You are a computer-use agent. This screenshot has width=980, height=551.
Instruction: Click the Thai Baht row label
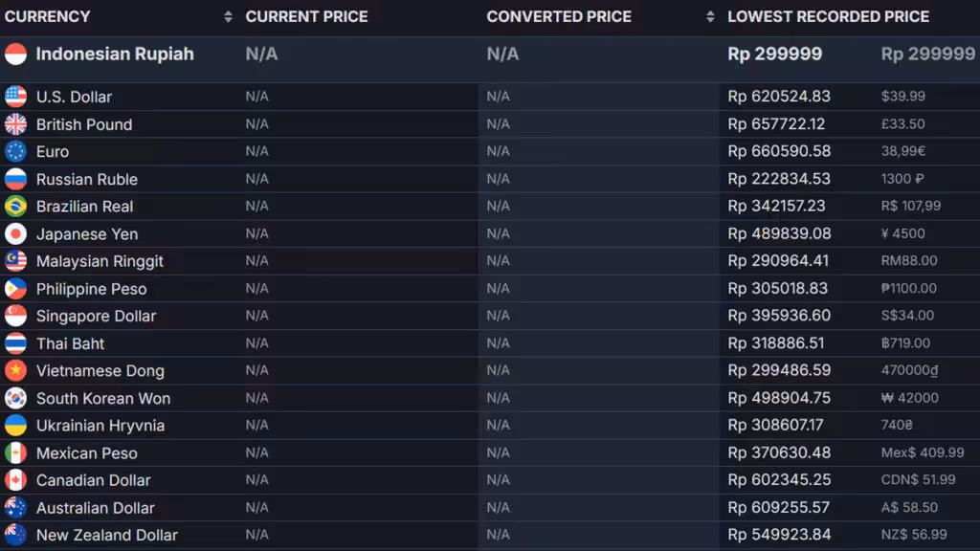click(70, 343)
